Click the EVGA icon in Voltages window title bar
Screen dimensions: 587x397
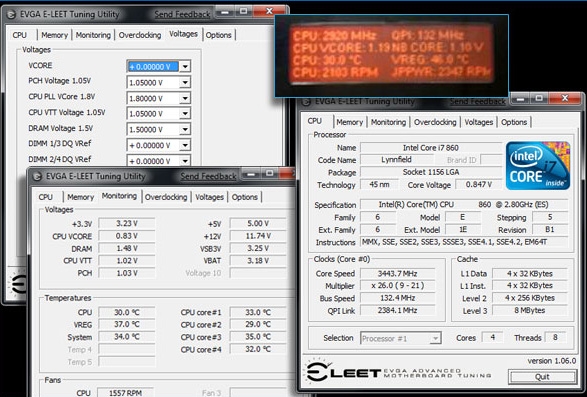pos(11,15)
